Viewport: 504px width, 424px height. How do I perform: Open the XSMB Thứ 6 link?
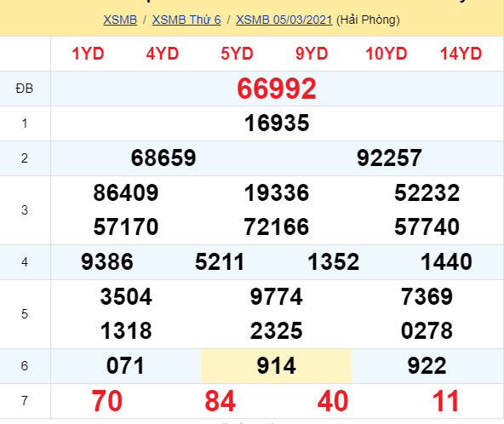point(186,20)
